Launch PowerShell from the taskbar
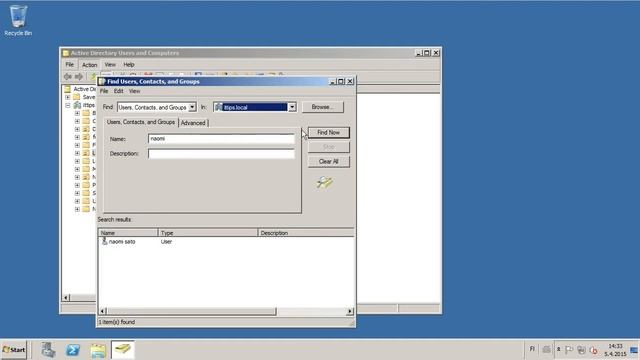This screenshot has width=640, height=360. (x=73, y=350)
